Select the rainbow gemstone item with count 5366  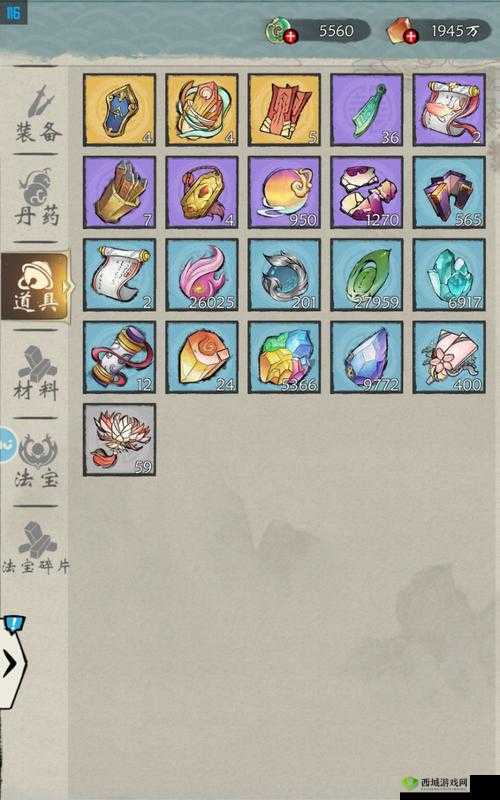coord(284,357)
